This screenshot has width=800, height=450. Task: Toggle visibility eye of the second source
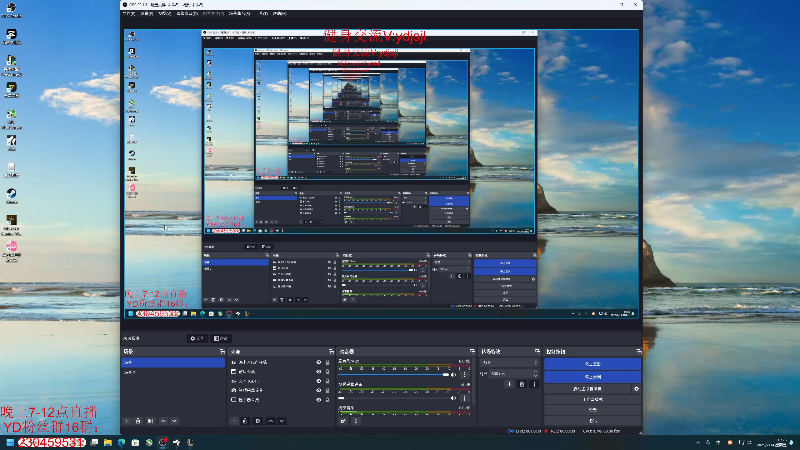click(319, 371)
